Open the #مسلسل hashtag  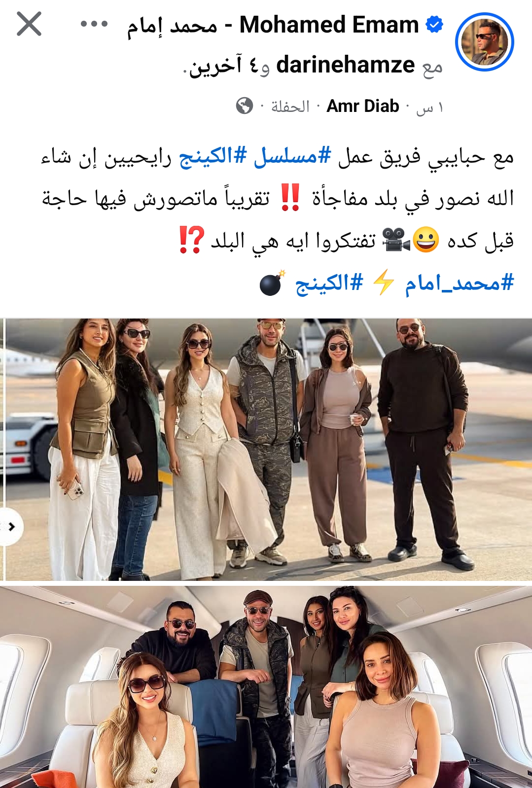(292, 157)
